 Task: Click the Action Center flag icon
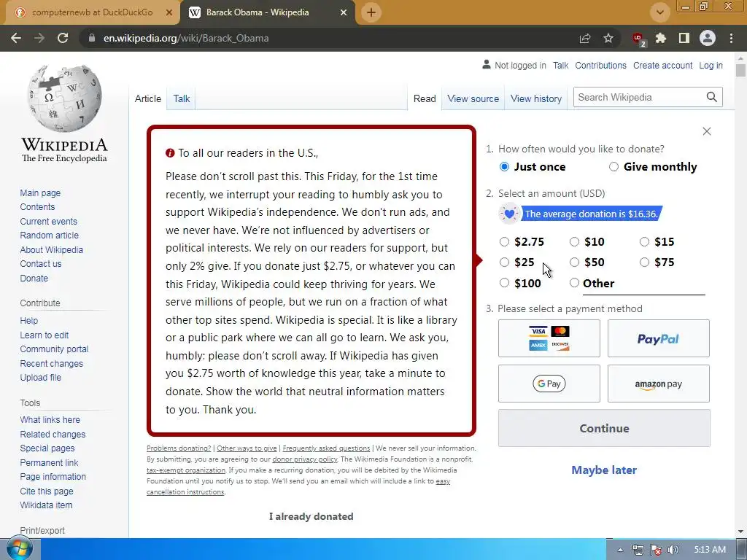[656, 550]
